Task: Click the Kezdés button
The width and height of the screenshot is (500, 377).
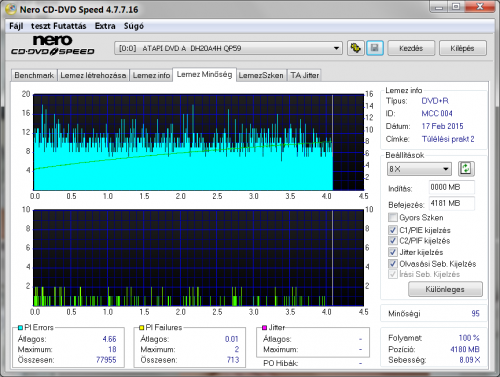Action: (411, 48)
